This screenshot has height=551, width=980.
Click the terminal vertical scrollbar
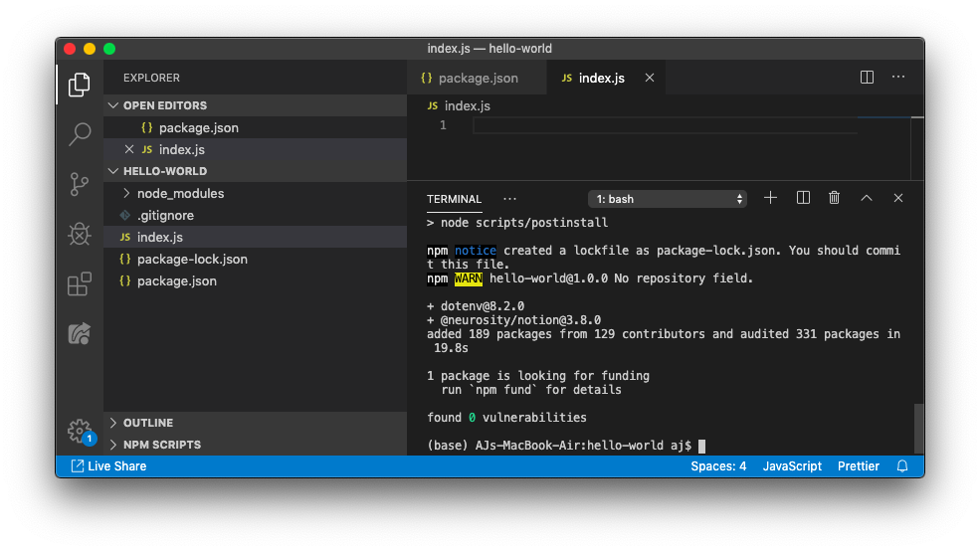point(918,428)
